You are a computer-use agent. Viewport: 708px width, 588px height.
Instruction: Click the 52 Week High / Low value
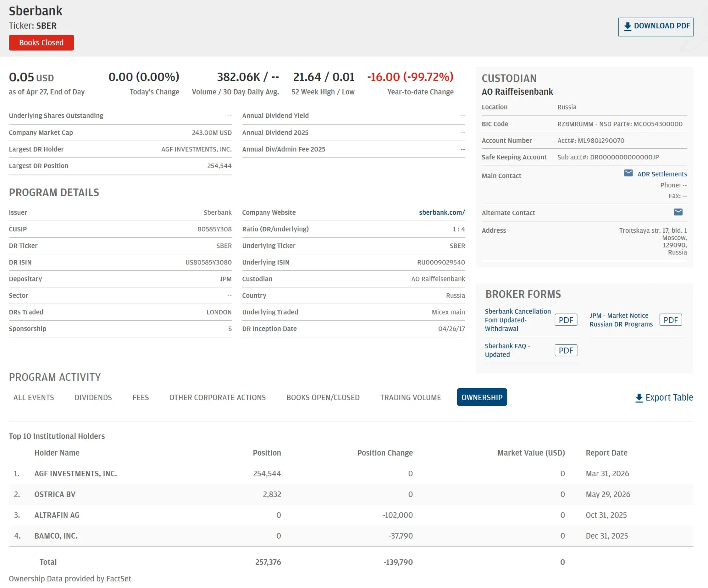[x=324, y=77]
